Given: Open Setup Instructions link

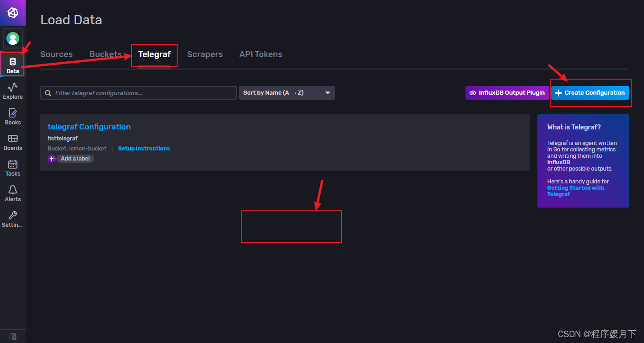Looking at the screenshot, I should [x=144, y=149].
